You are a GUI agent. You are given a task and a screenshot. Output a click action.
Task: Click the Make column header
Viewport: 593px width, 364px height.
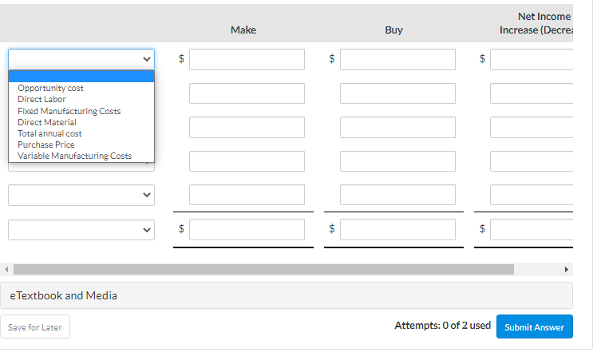pyautogui.click(x=243, y=30)
